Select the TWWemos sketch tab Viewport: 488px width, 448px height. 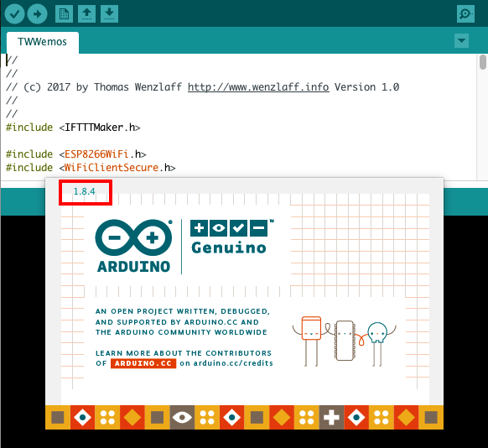pyautogui.click(x=43, y=42)
